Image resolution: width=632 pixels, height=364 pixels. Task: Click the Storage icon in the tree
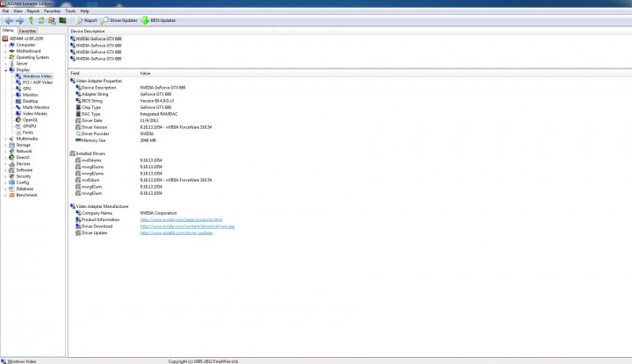coord(11,145)
